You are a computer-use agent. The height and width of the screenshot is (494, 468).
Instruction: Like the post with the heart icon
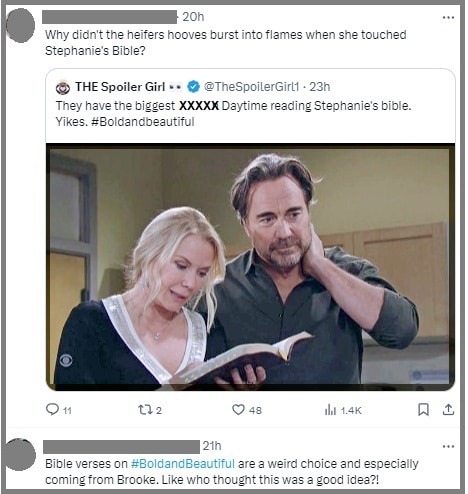pyautogui.click(x=238, y=410)
